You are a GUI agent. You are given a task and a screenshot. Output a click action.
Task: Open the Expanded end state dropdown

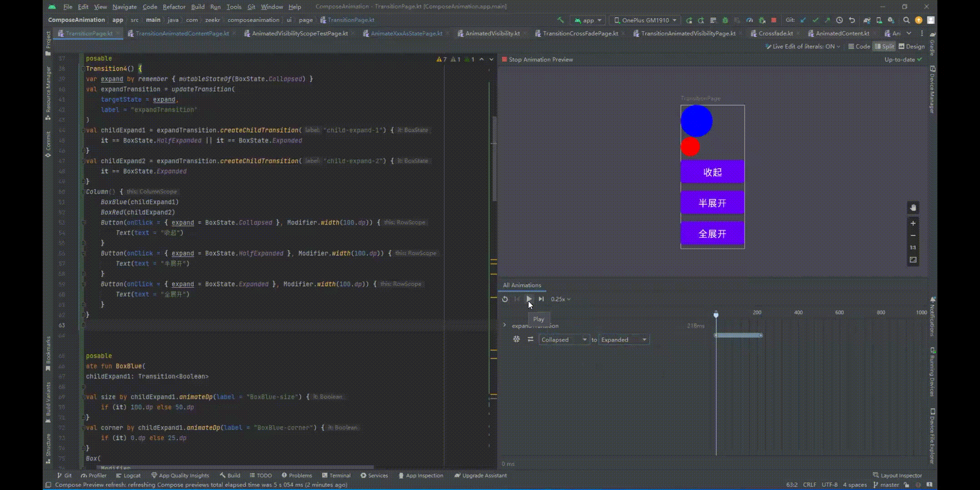(x=624, y=339)
